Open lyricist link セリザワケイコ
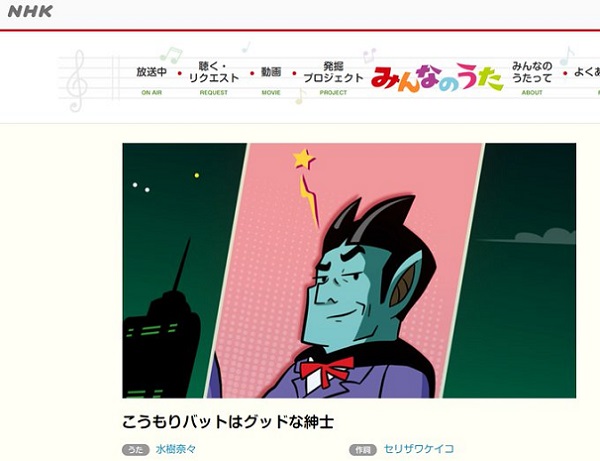This screenshot has height=461, width=600. click(x=419, y=449)
